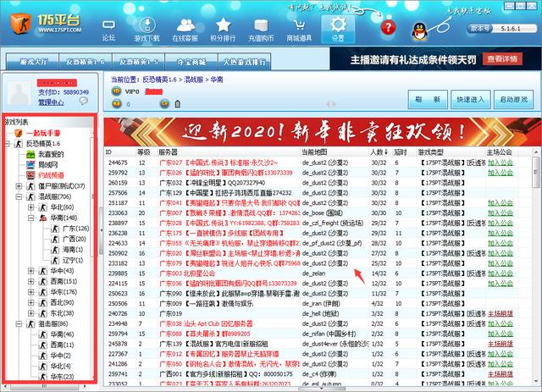Collapse the 狙击服(86) node
This screenshot has height=392, width=542.
pyautogui.click(x=19, y=324)
